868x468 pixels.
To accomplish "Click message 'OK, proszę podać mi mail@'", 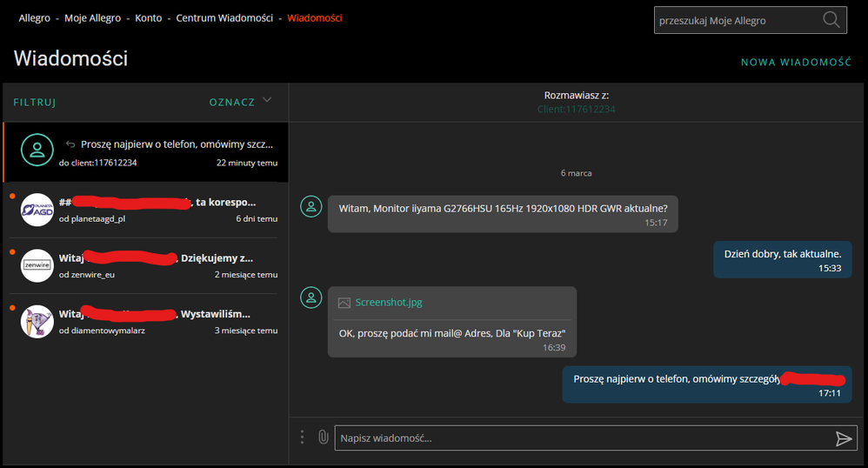I will point(451,333).
